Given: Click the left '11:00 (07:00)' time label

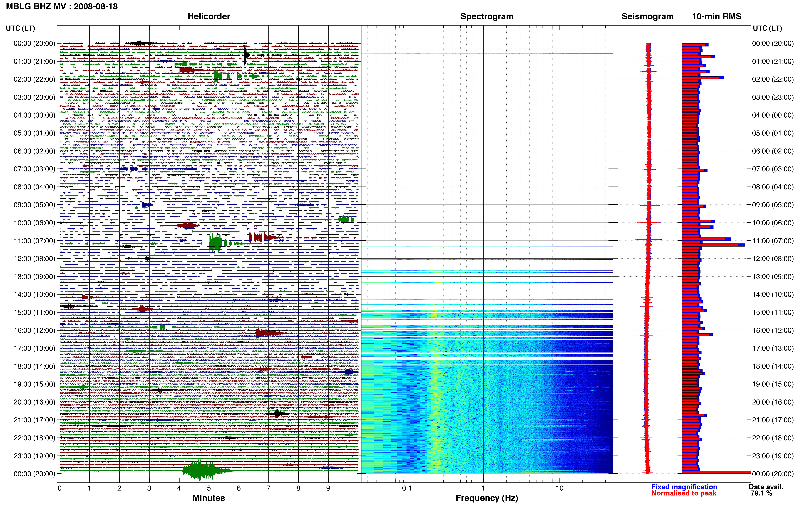Looking at the screenshot, I should coord(34,241).
